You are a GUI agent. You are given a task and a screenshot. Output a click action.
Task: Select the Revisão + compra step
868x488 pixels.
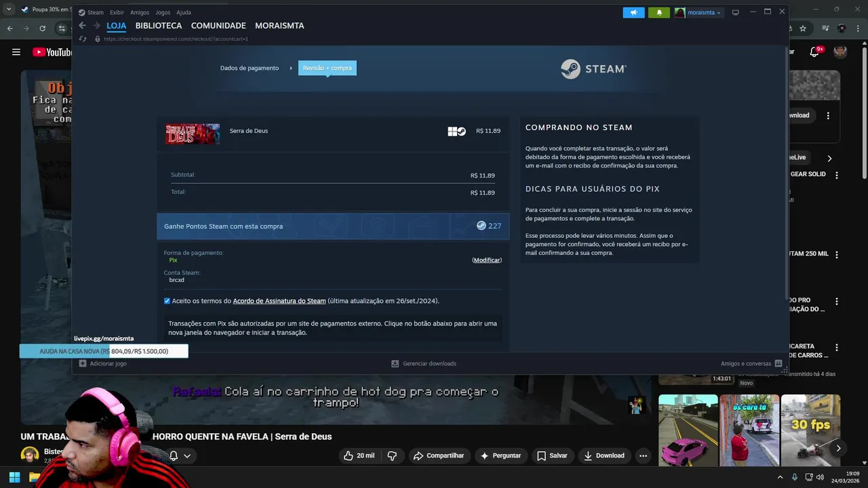(x=328, y=68)
